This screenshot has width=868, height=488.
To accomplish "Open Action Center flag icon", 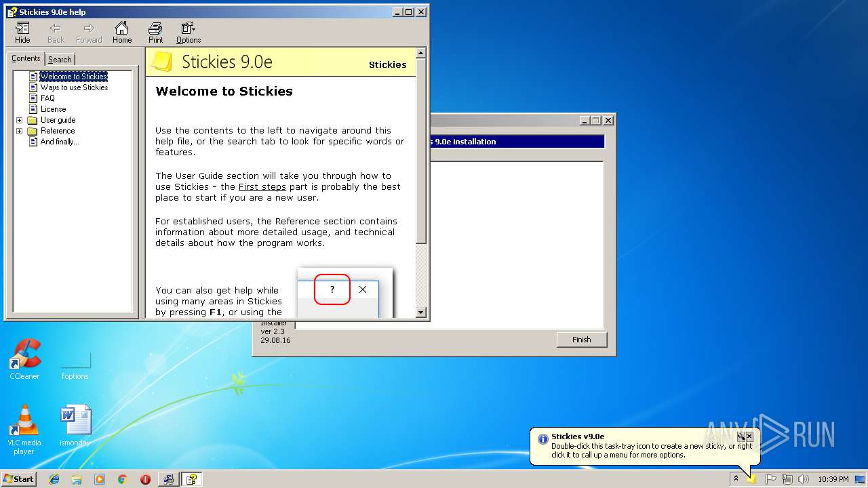I will (x=771, y=479).
